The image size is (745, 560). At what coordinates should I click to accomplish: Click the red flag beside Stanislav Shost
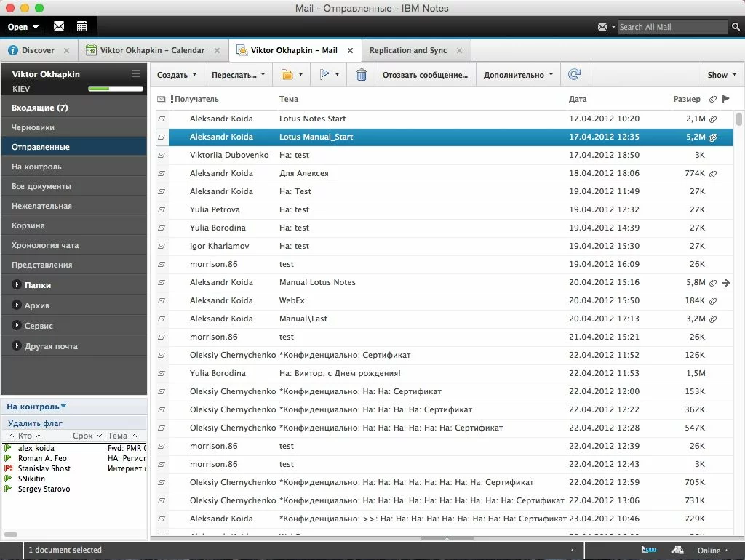(8, 469)
